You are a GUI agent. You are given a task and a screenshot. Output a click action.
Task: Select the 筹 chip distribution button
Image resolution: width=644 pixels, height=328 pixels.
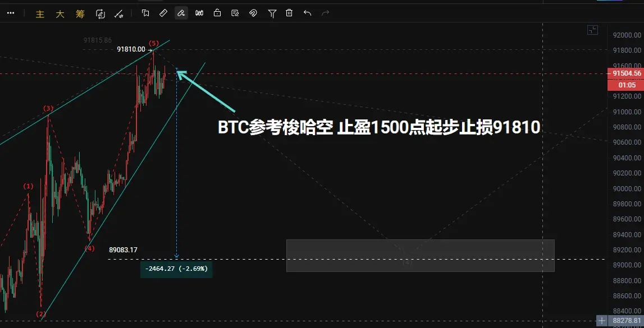(80, 14)
